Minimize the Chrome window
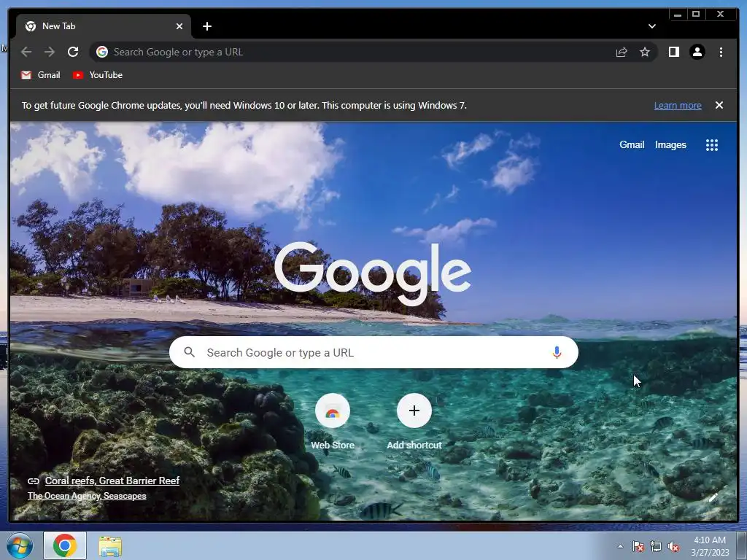 678,15
